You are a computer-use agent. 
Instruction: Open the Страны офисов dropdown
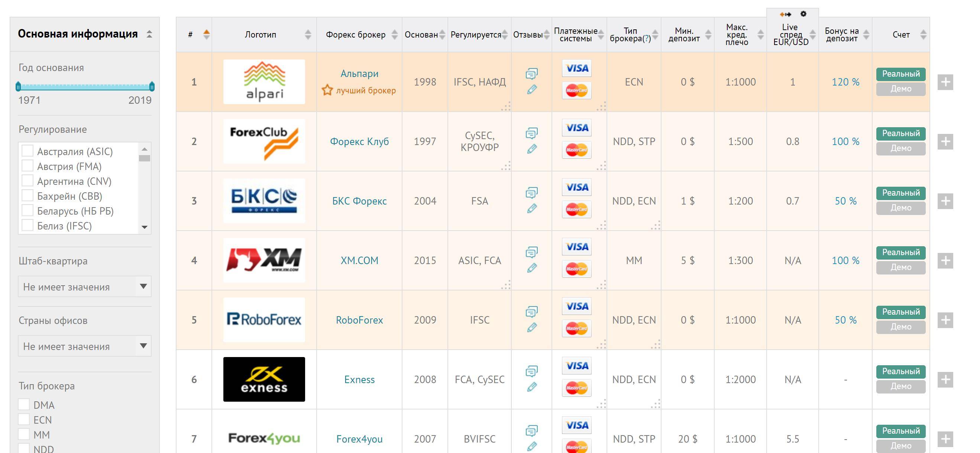(84, 346)
